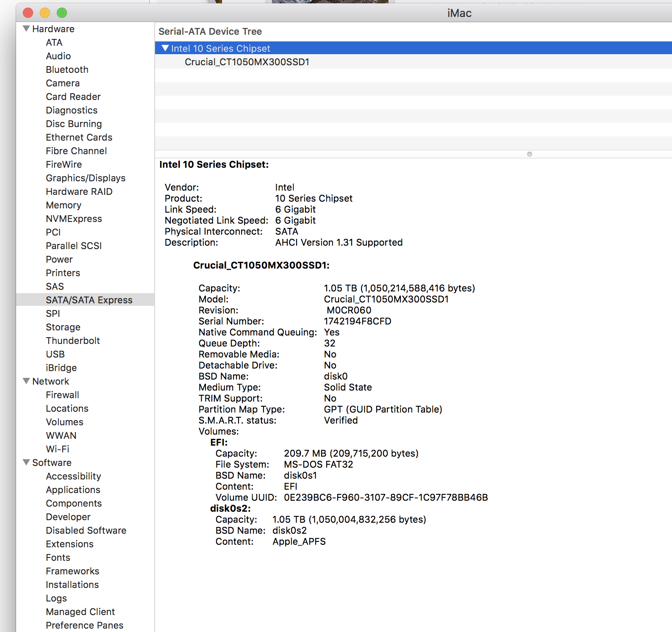This screenshot has height=632, width=672.
Task: Open Preference Panes item
Action: pyautogui.click(x=85, y=625)
